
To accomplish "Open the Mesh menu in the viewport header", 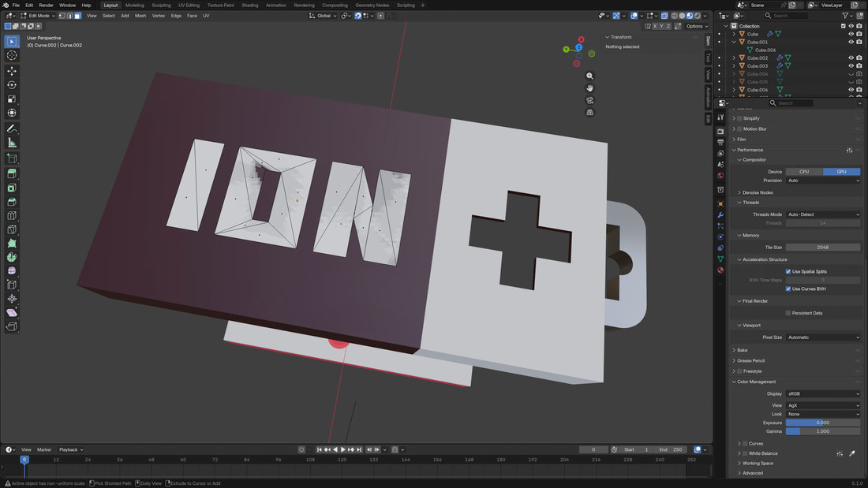I will pyautogui.click(x=140, y=16).
